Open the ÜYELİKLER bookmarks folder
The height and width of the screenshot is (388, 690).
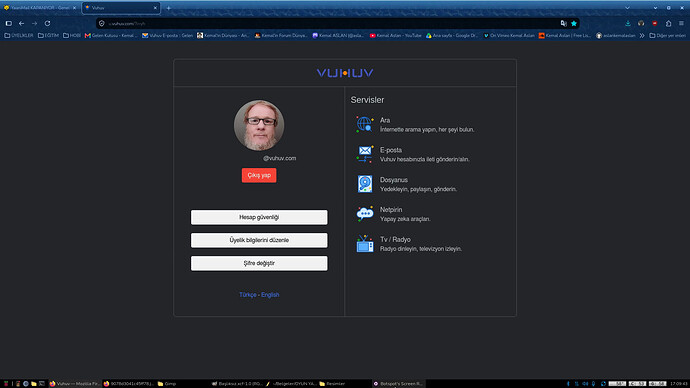(x=18, y=36)
